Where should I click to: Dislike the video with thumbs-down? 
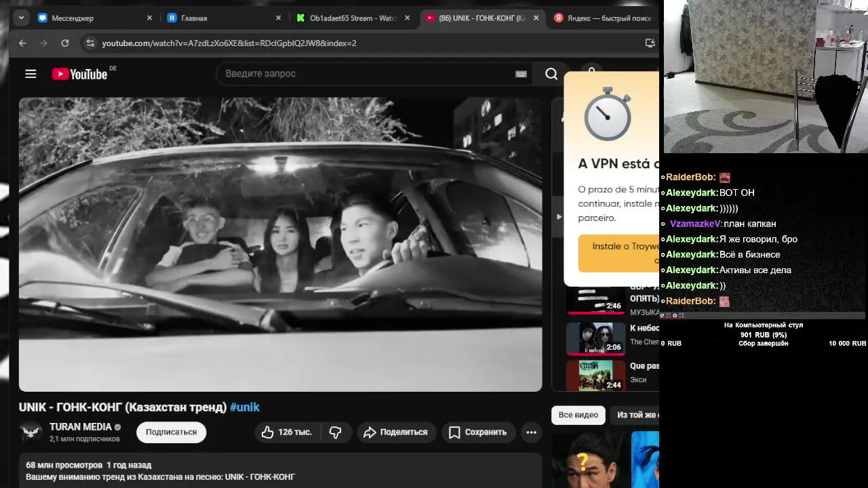point(336,432)
